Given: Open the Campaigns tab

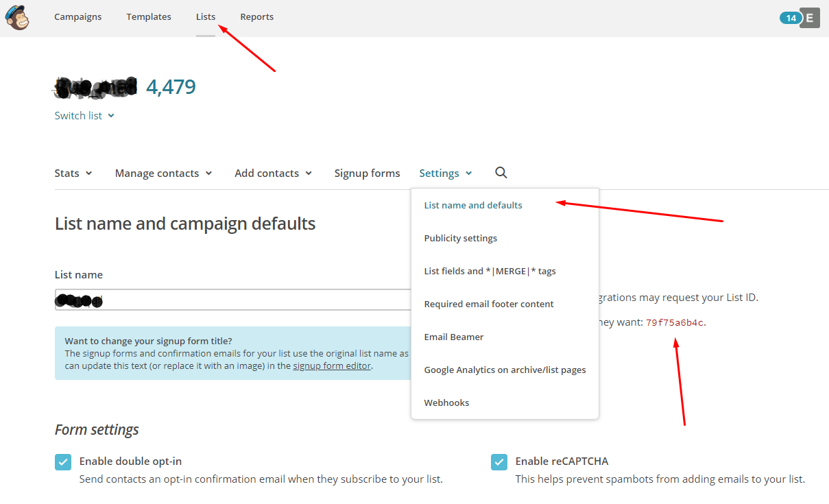Looking at the screenshot, I should [x=78, y=16].
